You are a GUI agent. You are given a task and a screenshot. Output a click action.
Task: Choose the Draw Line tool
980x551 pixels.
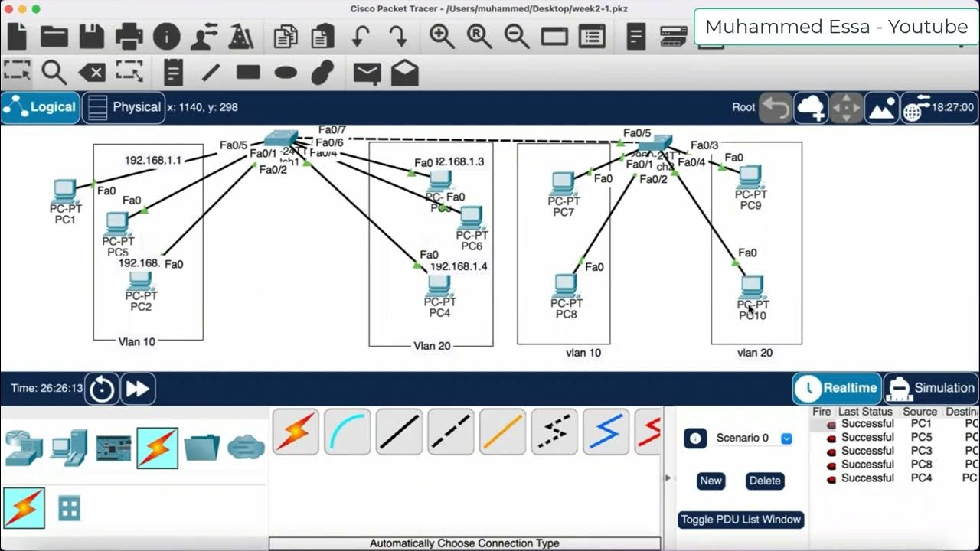click(x=211, y=73)
